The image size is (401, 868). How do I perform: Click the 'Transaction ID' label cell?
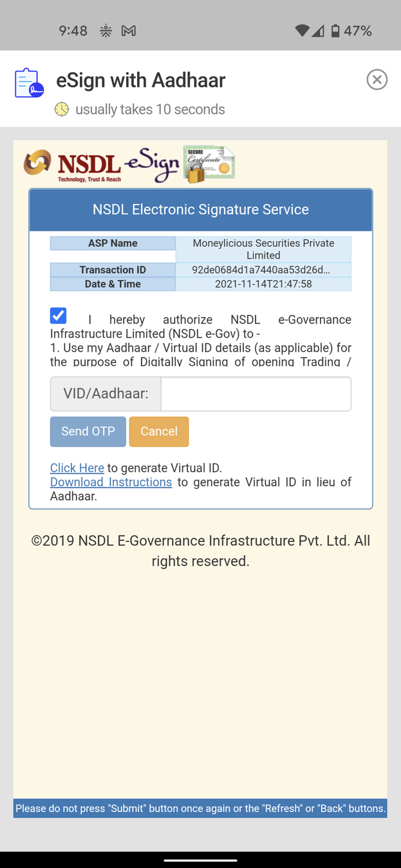(113, 270)
